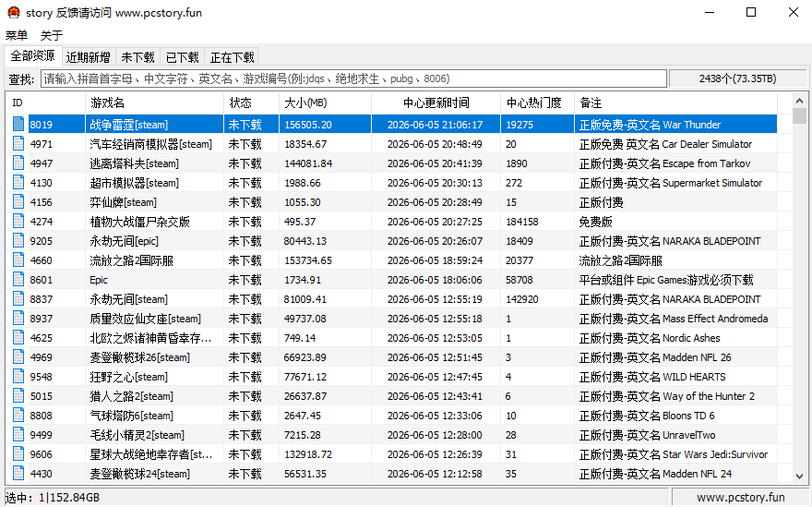Select 气球塔防6[steam] in the list
The height and width of the screenshot is (507, 812).
click(x=132, y=416)
